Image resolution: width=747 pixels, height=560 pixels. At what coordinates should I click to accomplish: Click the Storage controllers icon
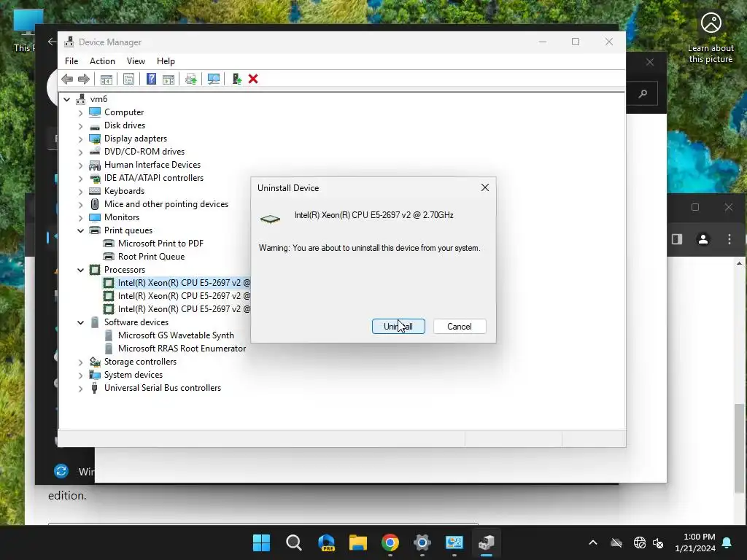(95, 362)
